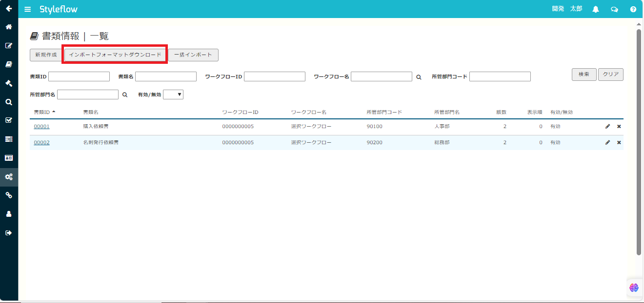
Task: Click the クリア clear button
Action: click(x=611, y=75)
